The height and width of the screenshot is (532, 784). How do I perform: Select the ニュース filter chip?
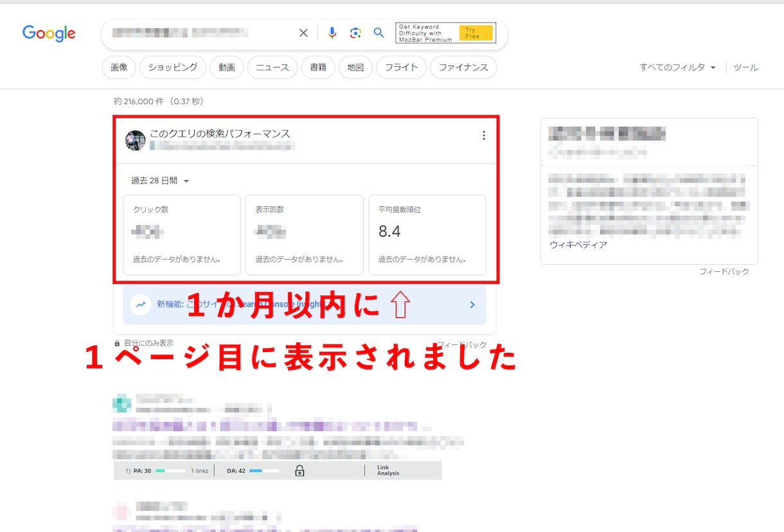pos(272,67)
